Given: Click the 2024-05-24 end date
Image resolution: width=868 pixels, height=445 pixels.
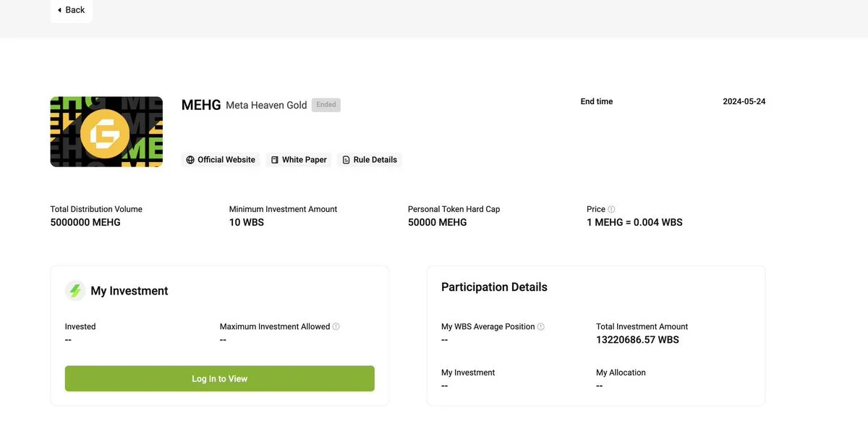Looking at the screenshot, I should point(744,102).
